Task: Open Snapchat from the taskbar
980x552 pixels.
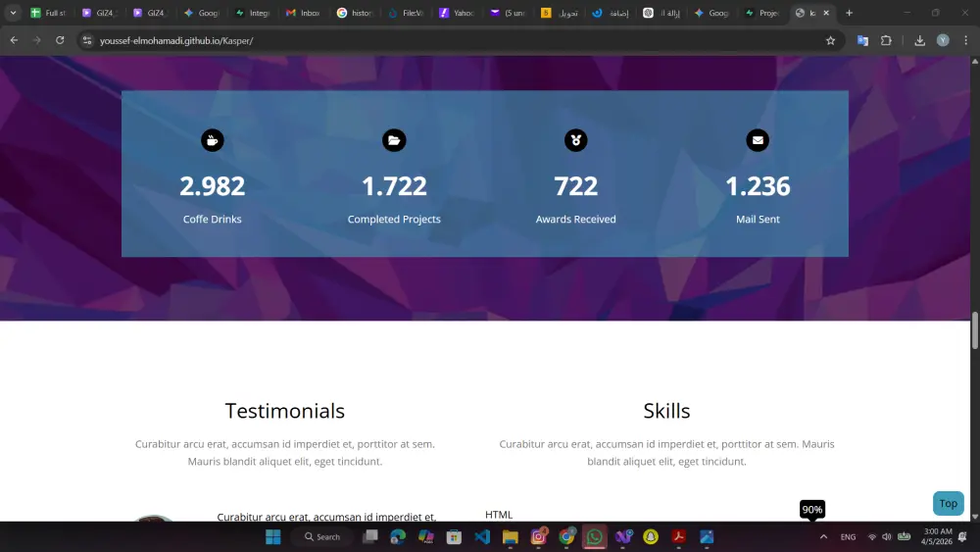Action: click(x=651, y=537)
